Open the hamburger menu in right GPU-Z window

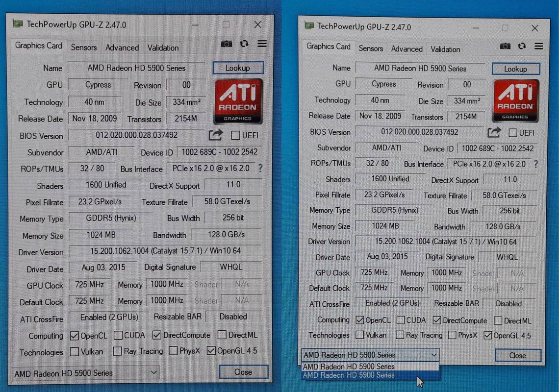pos(539,46)
